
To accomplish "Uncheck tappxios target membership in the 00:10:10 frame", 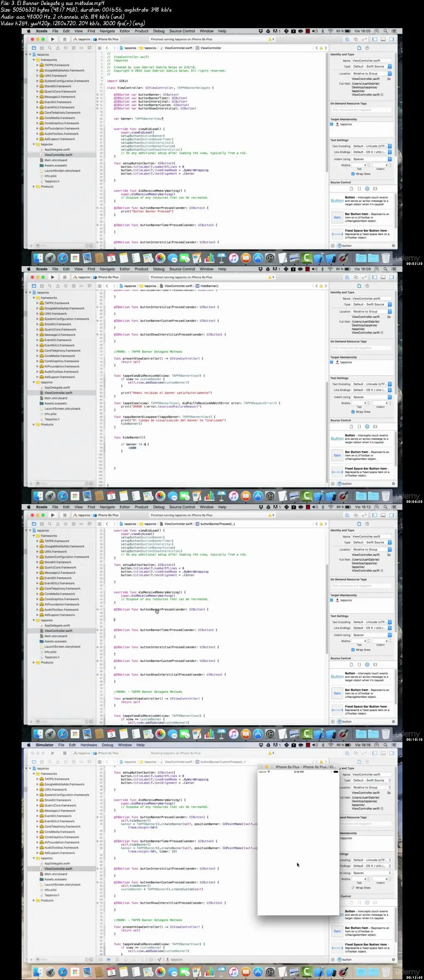I will coord(332,600).
